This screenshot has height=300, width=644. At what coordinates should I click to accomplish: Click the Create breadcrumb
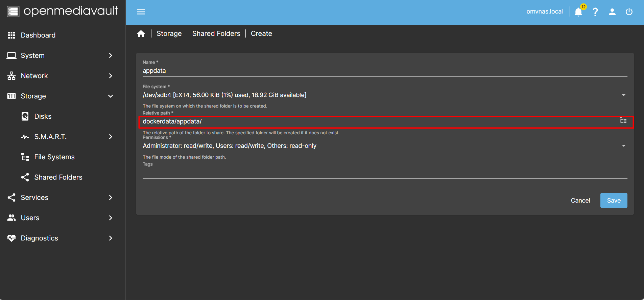click(261, 33)
